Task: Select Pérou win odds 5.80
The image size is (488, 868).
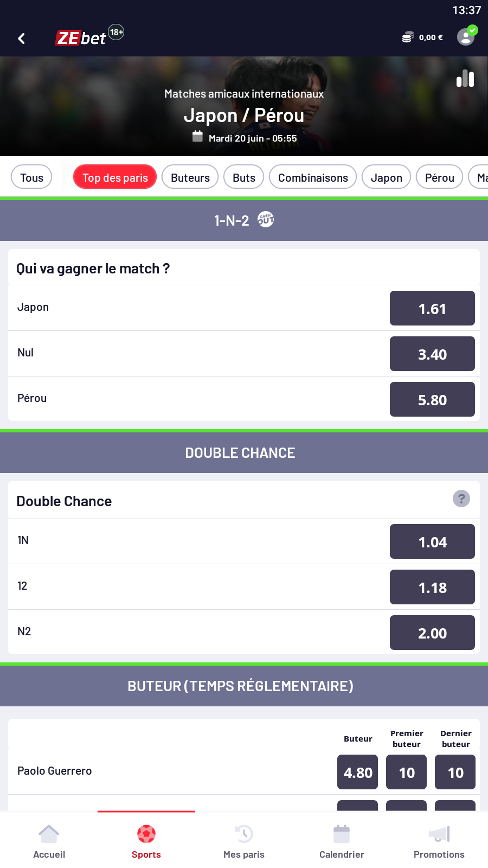Action: tap(432, 400)
